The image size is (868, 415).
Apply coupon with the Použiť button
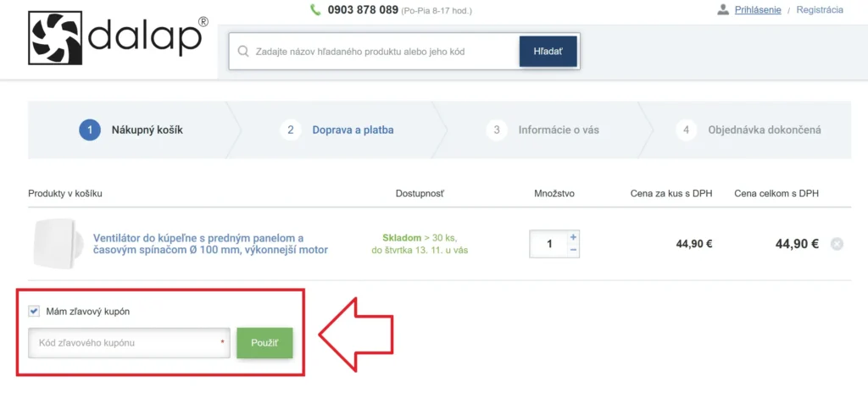point(264,342)
